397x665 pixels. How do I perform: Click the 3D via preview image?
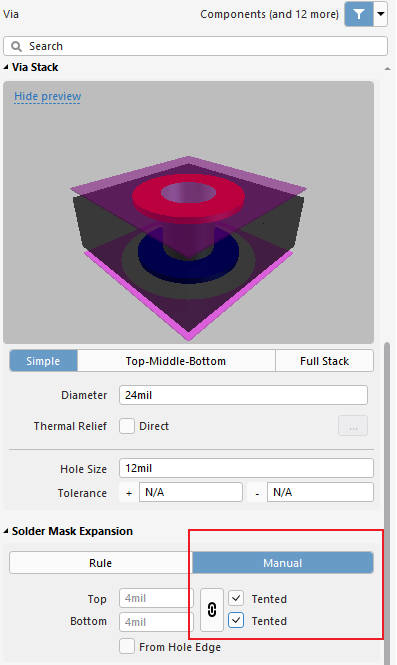(188, 212)
